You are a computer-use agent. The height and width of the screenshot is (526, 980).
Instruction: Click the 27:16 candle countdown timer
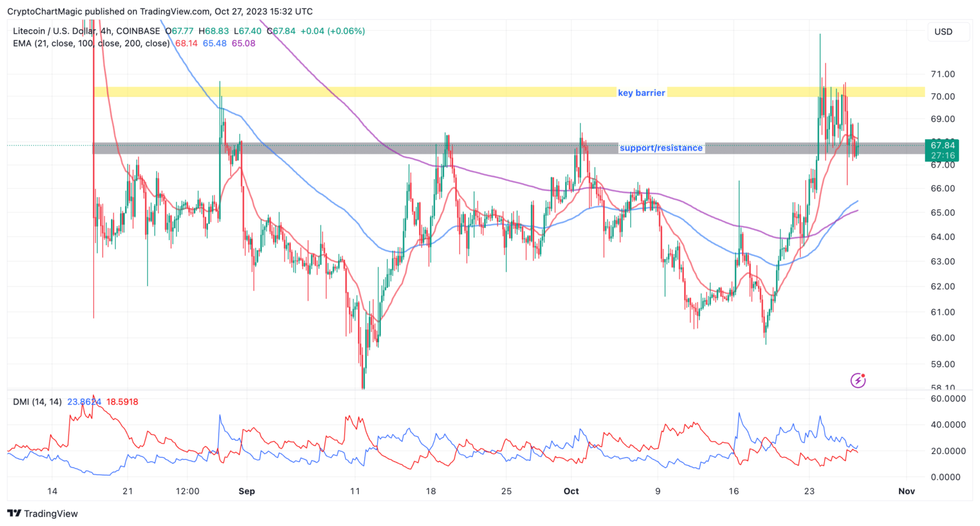[x=942, y=156]
